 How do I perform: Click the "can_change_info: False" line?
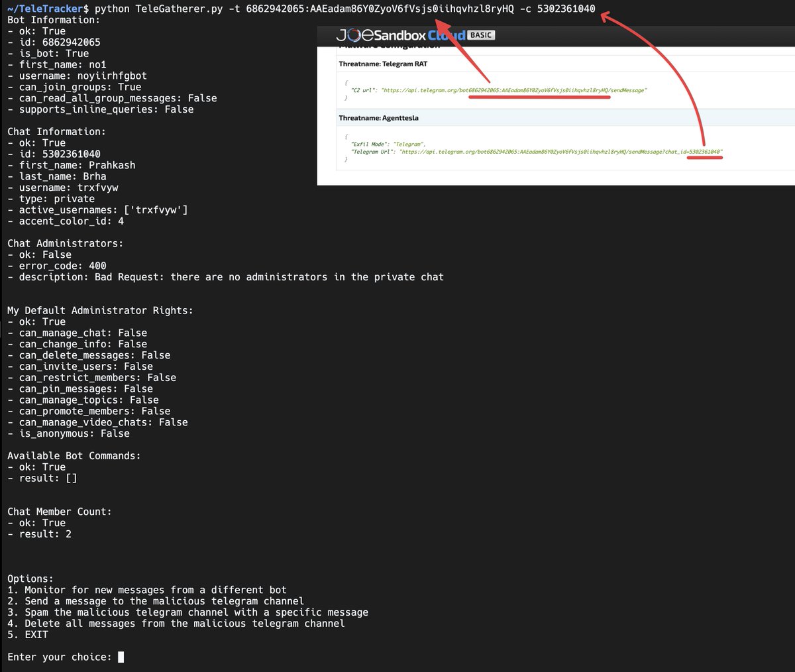coord(78,345)
